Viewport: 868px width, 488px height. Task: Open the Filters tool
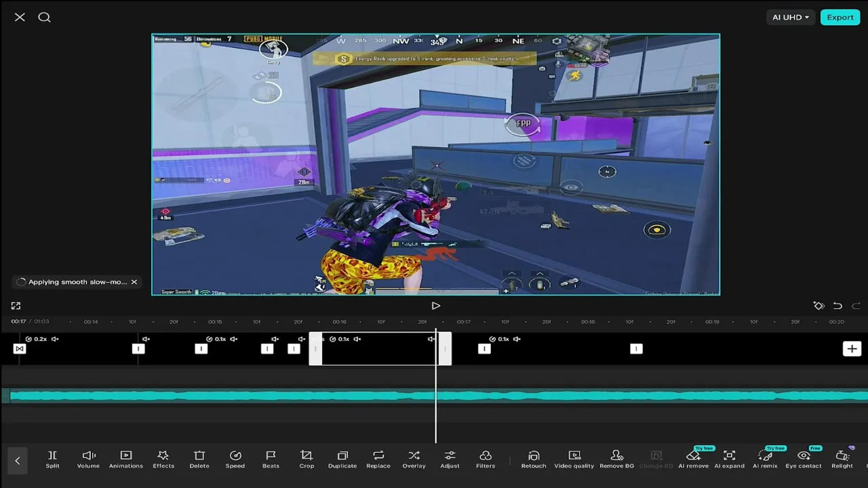coord(486,459)
